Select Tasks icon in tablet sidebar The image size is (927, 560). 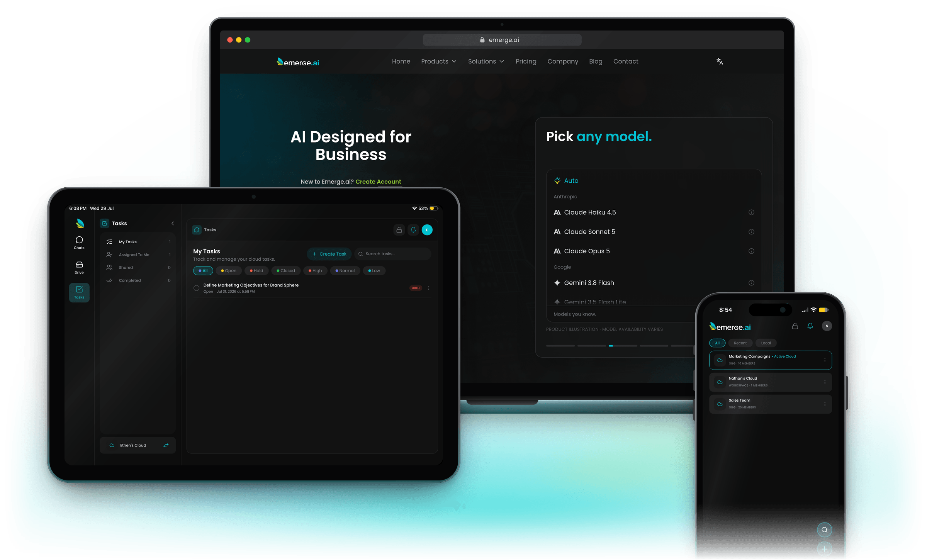pos(79,292)
